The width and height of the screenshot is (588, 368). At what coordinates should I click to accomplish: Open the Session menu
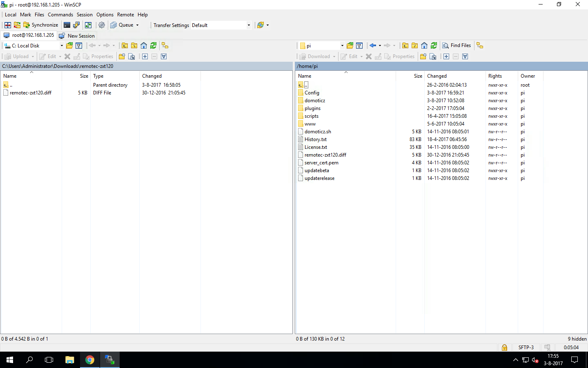click(85, 15)
